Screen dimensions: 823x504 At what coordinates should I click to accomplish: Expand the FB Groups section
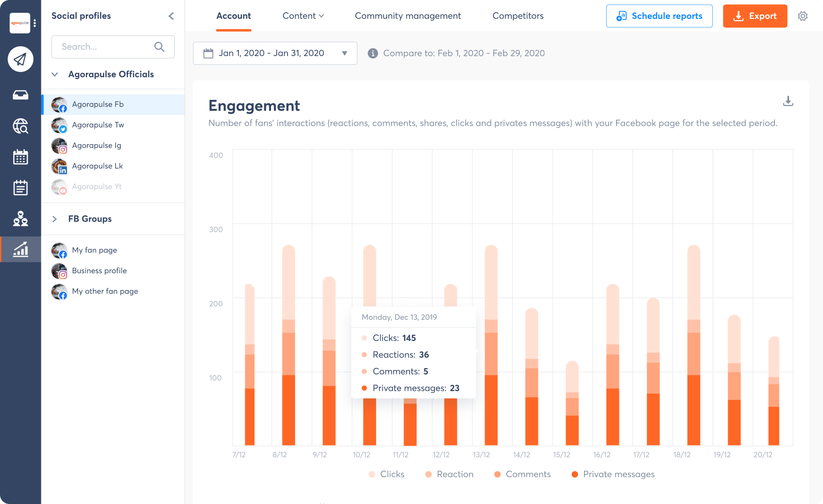coord(55,219)
